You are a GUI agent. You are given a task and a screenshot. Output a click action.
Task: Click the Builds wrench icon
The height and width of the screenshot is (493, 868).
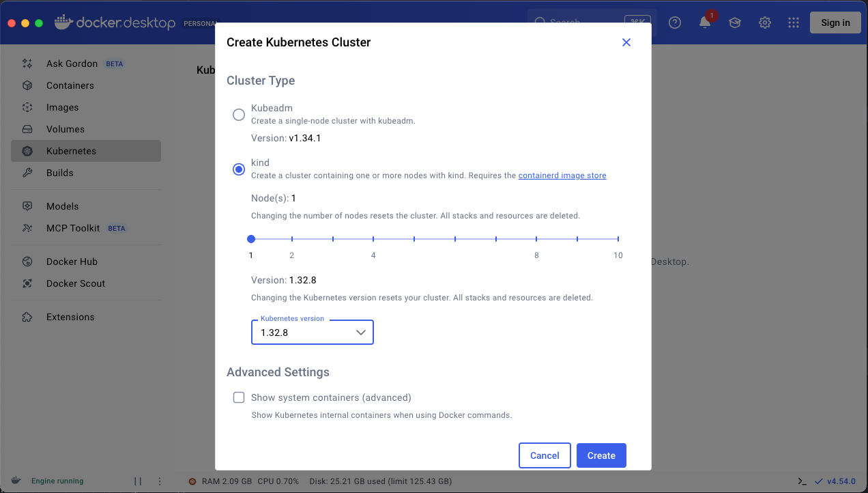click(27, 173)
